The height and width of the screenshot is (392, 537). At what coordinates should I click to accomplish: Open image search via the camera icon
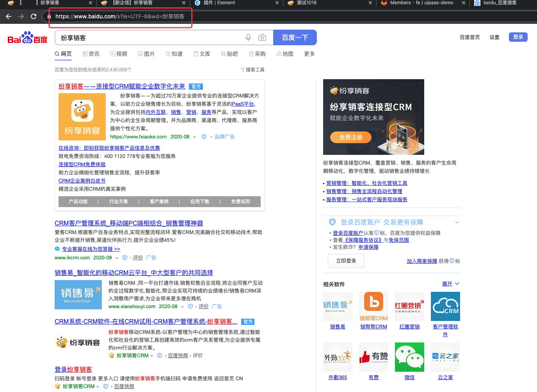pyautogui.click(x=262, y=37)
